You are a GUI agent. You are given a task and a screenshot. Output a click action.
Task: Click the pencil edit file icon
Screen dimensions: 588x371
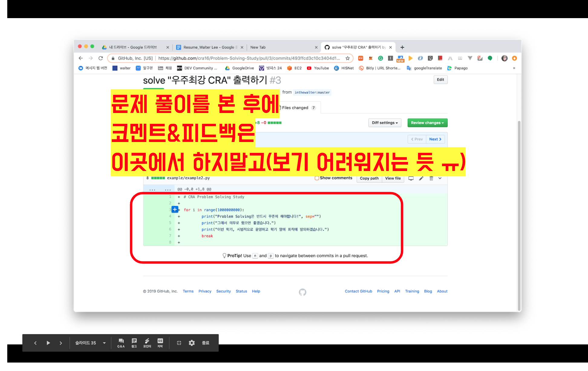pos(421,178)
